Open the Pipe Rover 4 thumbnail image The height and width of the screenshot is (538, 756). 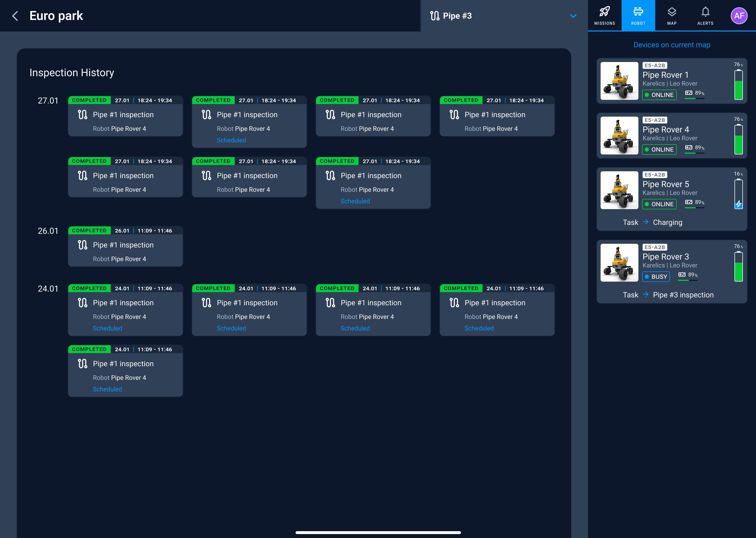tap(619, 136)
